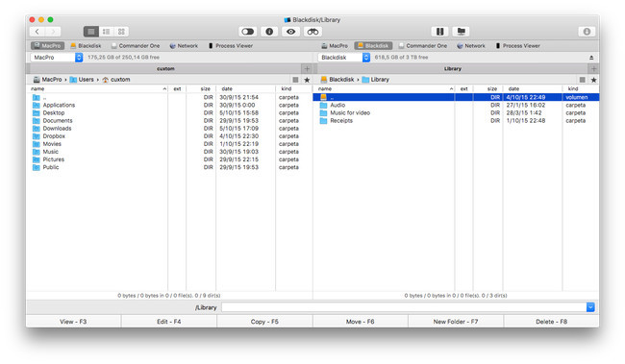
Task: Click MacPro in left breadcrumb path
Action: pos(47,80)
